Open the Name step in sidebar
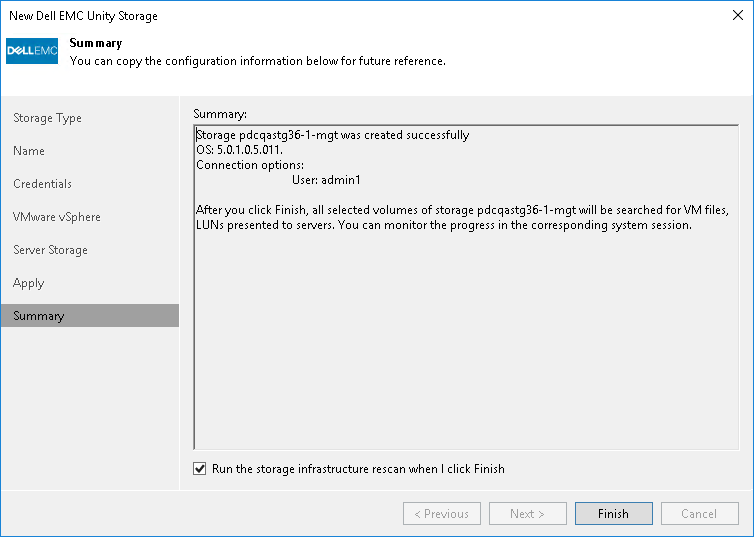Image resolution: width=754 pixels, height=537 pixels. [x=29, y=151]
